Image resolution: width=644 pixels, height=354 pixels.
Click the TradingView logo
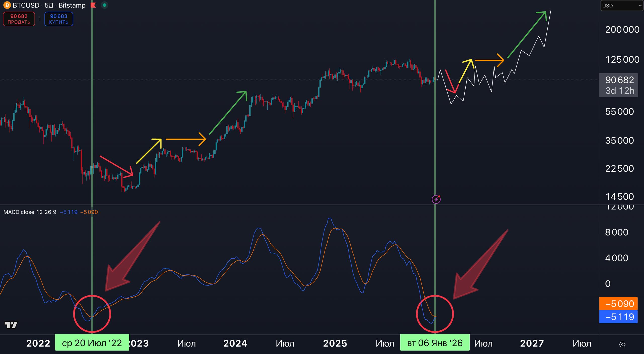coord(11,325)
